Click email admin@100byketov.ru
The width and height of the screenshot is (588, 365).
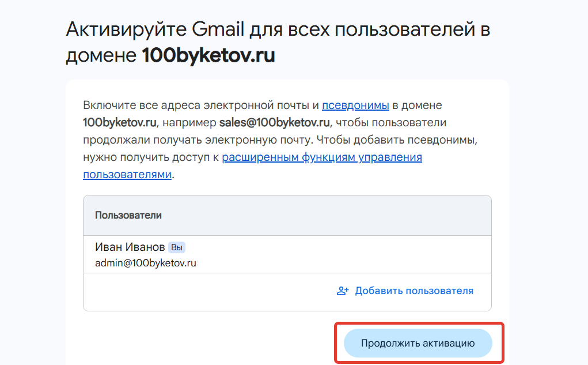click(146, 264)
